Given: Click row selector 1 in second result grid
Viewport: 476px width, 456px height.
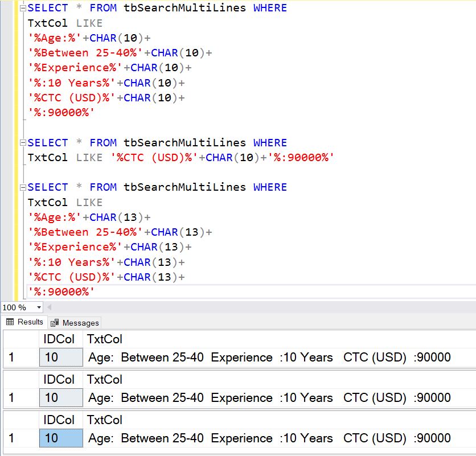Looking at the screenshot, I should coord(11,397).
